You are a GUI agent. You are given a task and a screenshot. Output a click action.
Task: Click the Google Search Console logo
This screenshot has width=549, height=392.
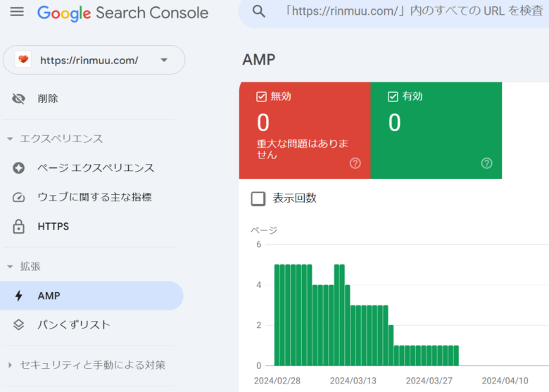[122, 13]
